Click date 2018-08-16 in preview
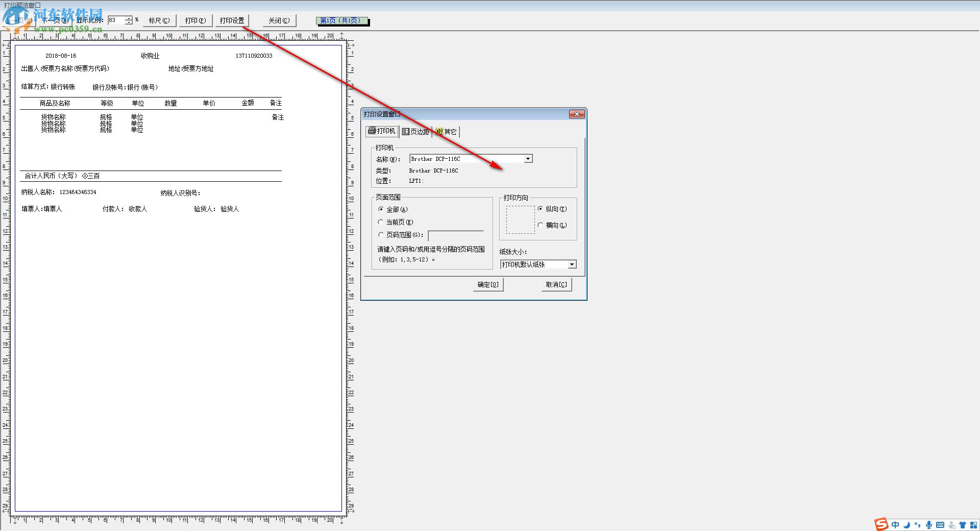 [x=61, y=56]
